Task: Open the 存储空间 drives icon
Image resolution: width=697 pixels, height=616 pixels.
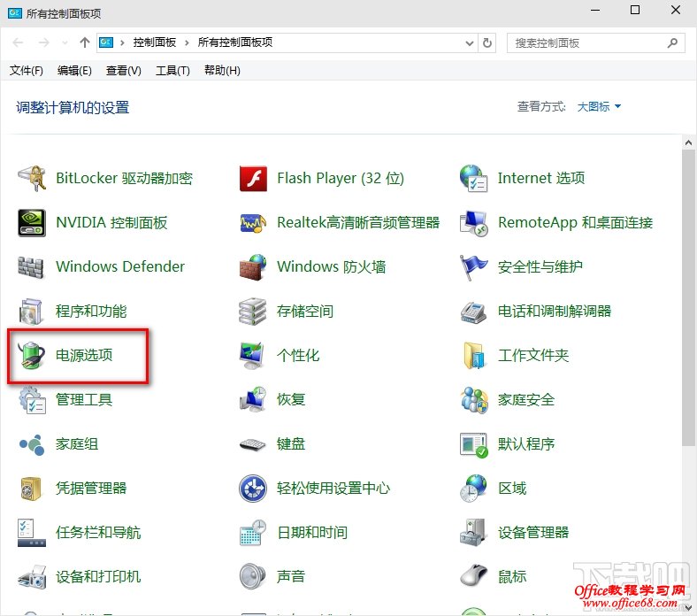Action: point(252,311)
